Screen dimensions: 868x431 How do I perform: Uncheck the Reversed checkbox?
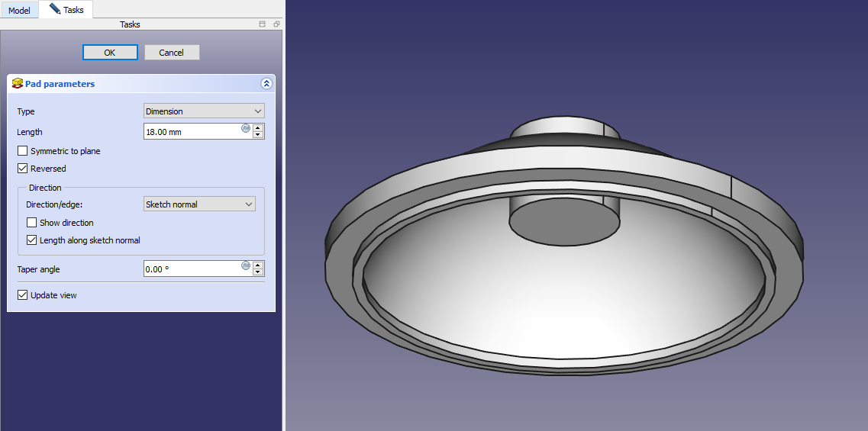(23, 169)
